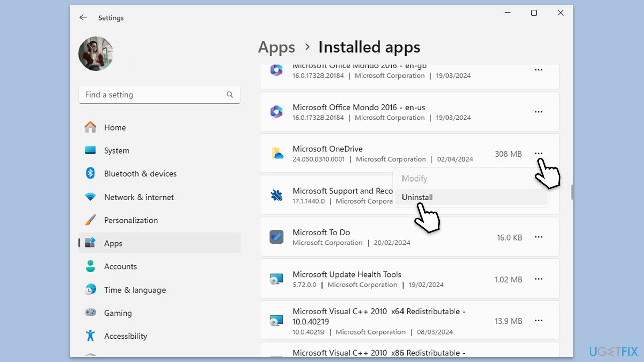This screenshot has height=362, width=644.
Task: Click the Accessibility person icon
Action: (x=90, y=336)
